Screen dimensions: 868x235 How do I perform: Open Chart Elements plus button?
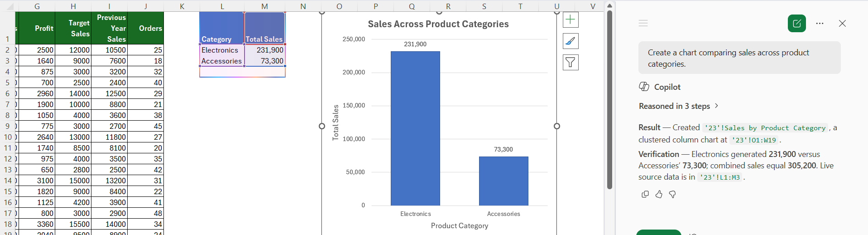571,20
